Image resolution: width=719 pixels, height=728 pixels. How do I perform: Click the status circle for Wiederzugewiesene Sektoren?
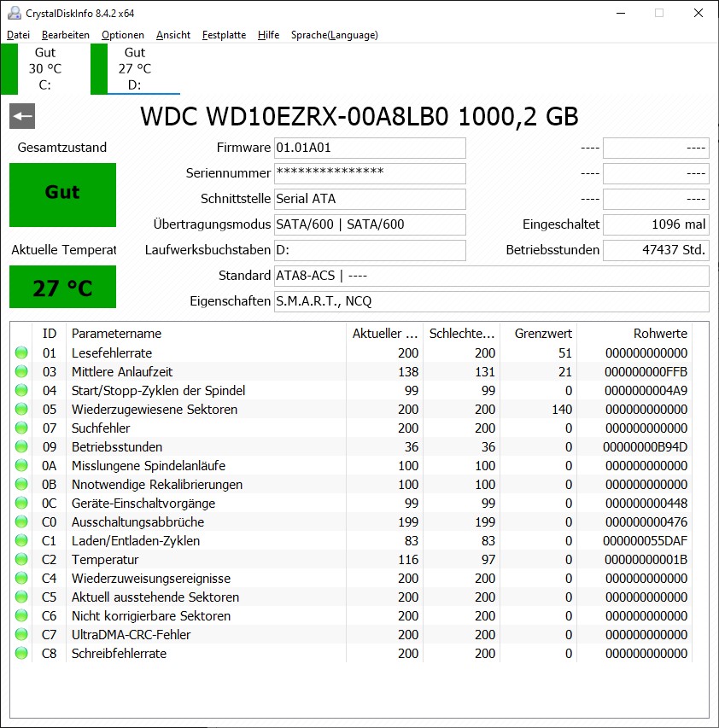click(x=21, y=409)
